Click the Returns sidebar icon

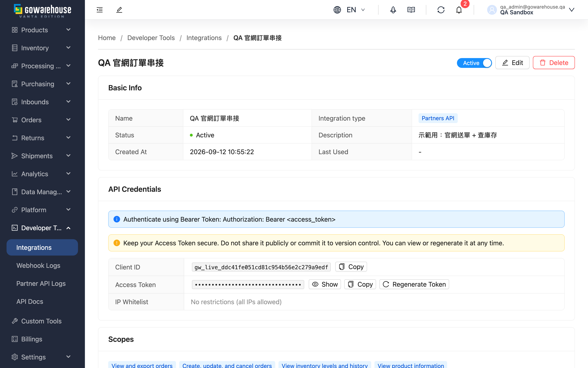14,138
